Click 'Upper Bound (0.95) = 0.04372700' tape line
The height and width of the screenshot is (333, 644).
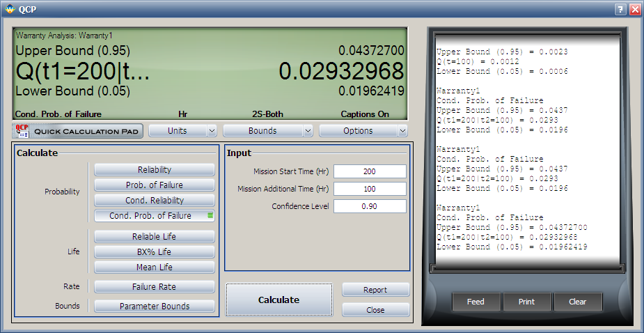pos(512,227)
